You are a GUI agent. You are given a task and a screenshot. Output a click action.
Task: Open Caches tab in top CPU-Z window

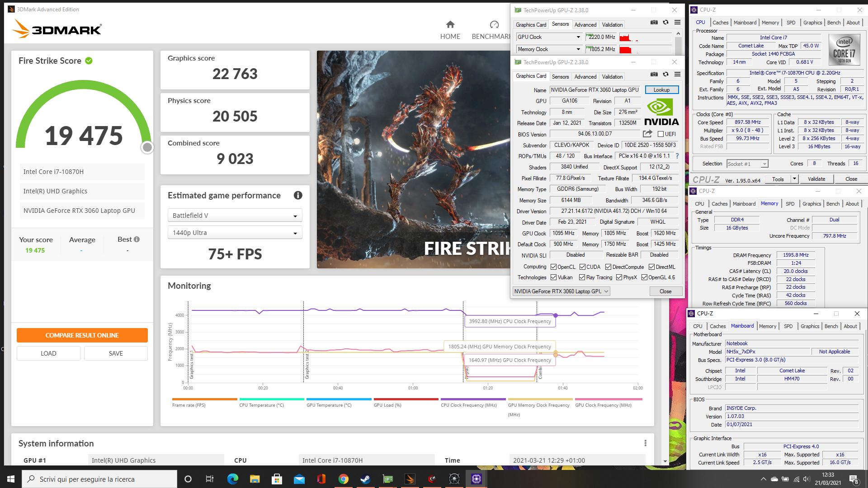[x=720, y=23]
